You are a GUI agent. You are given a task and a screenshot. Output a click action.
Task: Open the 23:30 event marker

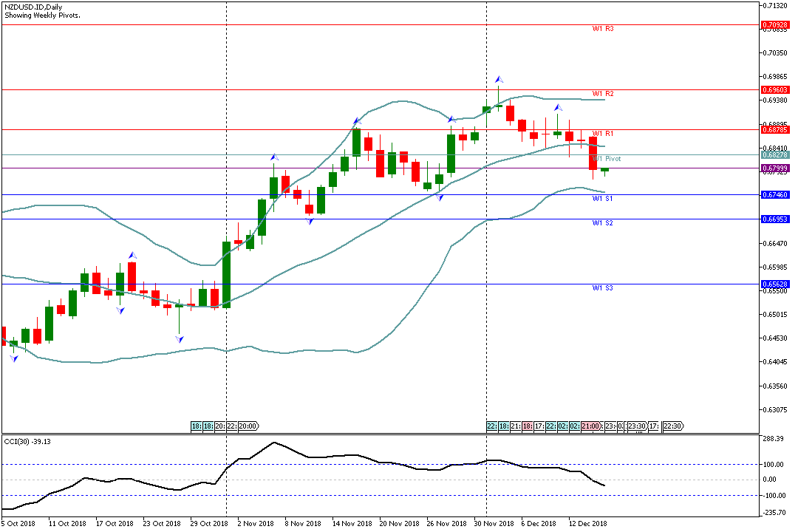pyautogui.click(x=637, y=426)
